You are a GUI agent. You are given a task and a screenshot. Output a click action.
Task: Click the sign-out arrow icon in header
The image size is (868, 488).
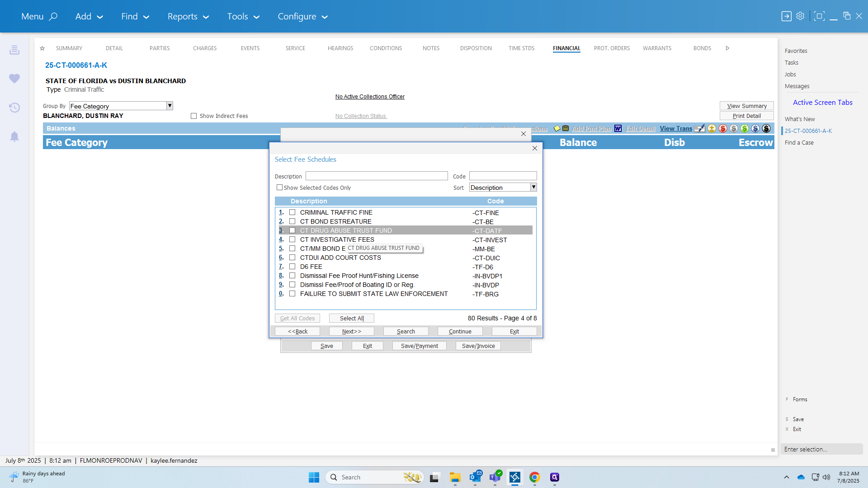(x=786, y=16)
